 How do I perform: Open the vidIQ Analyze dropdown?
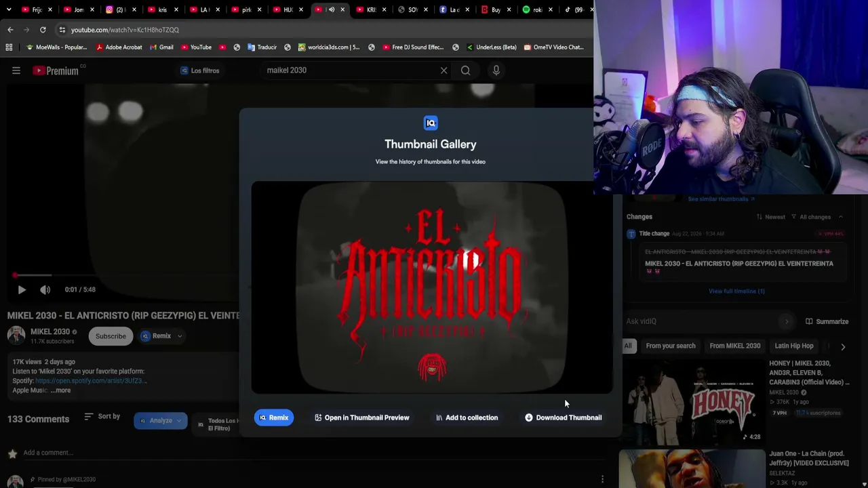pyautogui.click(x=160, y=421)
